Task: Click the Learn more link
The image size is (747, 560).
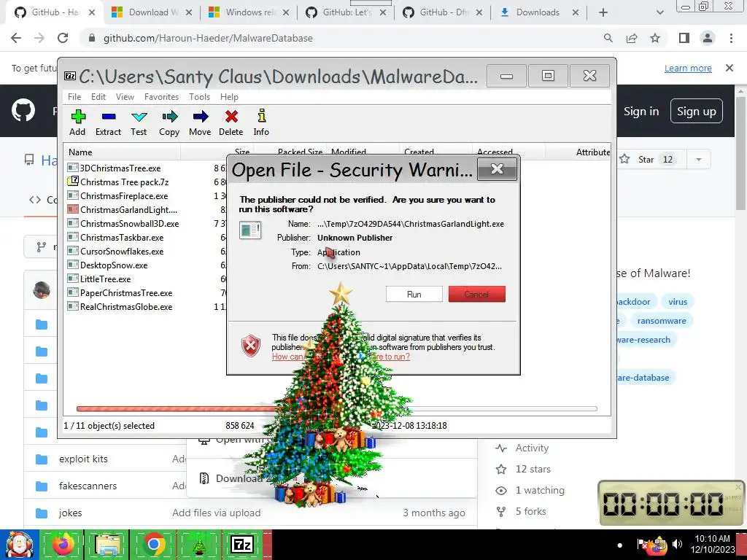Action: (x=688, y=68)
